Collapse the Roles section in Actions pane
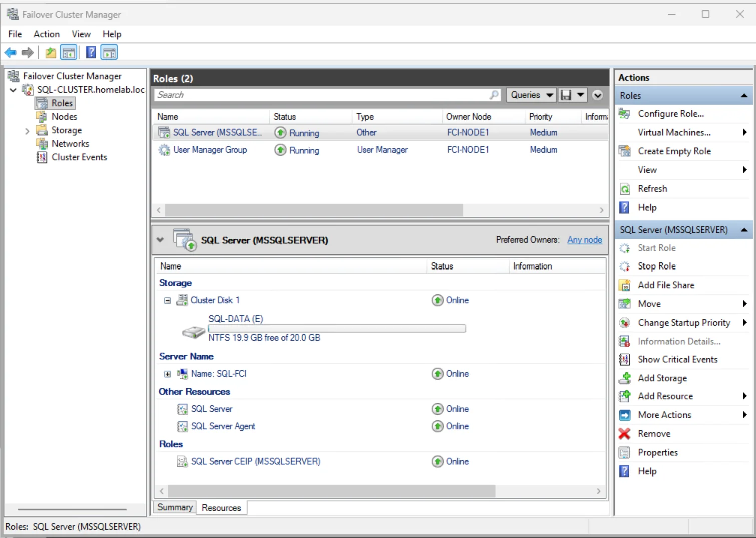Image resolution: width=756 pixels, height=538 pixels. click(x=744, y=96)
